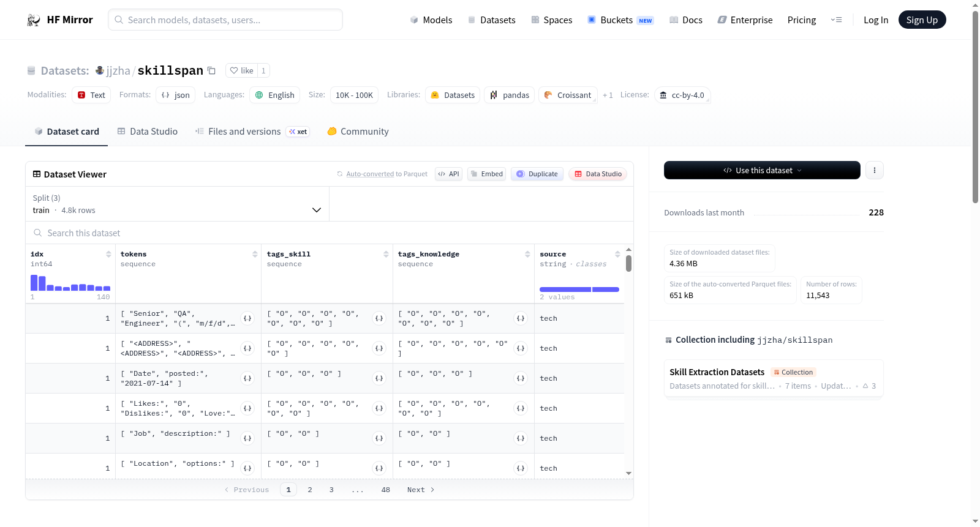Expand tags_knowledge JSON in the first row
The height and width of the screenshot is (527, 980).
click(x=521, y=318)
